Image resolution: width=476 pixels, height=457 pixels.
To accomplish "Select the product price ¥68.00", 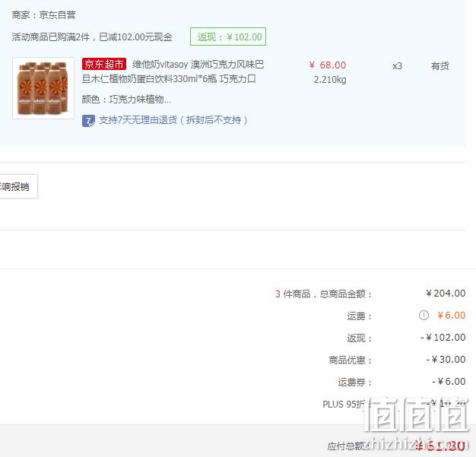I will (x=328, y=65).
